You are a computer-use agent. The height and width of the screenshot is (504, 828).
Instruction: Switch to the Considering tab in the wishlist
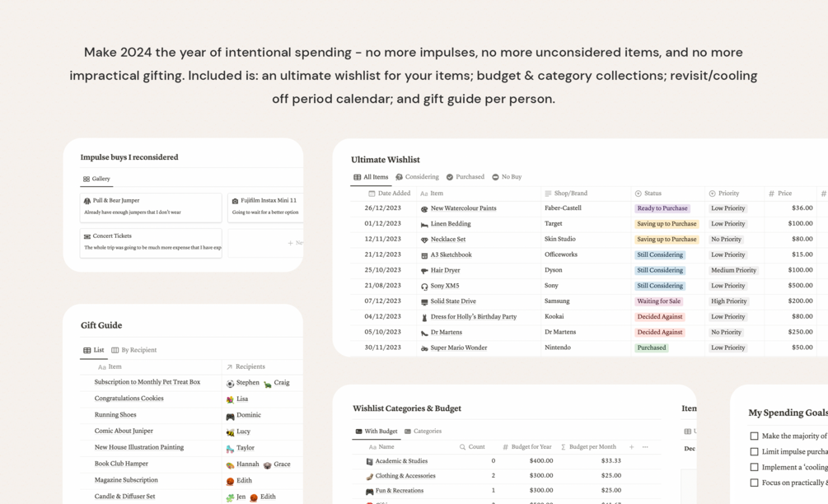click(x=417, y=177)
